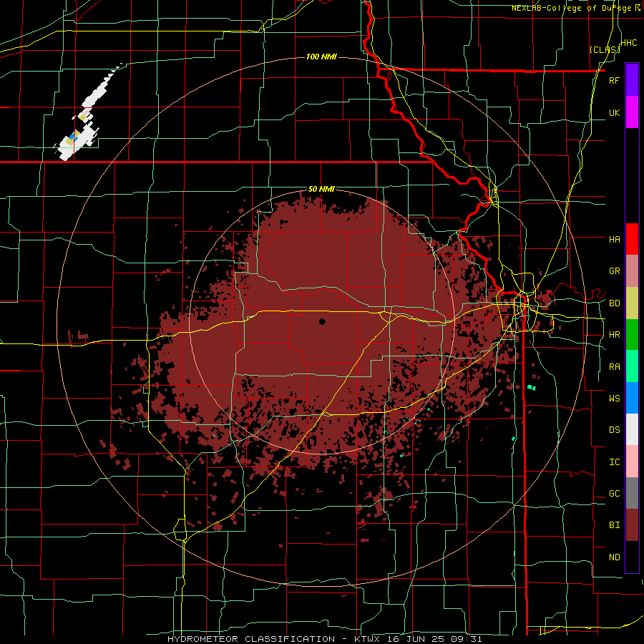This screenshot has width=644, height=644.
Task: Click the WS legend label
Action: click(x=615, y=398)
